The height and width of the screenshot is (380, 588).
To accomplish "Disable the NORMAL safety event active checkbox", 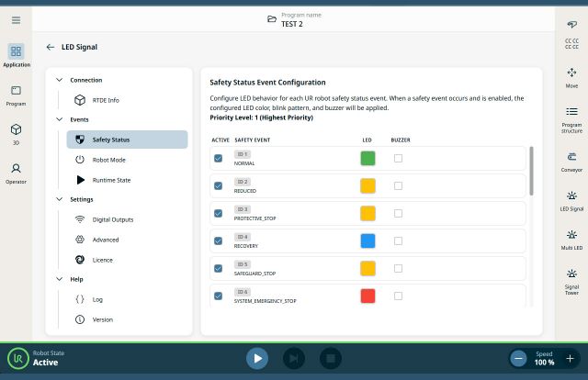I will point(218,159).
